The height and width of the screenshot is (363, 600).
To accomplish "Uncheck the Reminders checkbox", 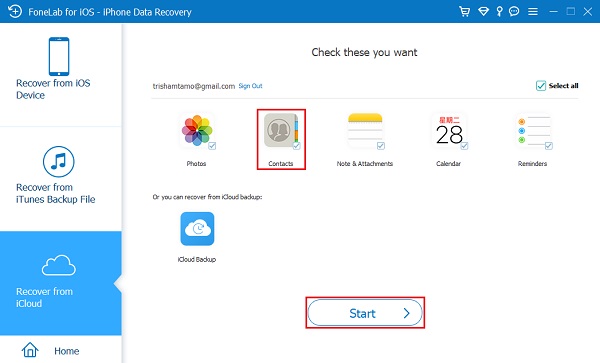I will pos(548,146).
